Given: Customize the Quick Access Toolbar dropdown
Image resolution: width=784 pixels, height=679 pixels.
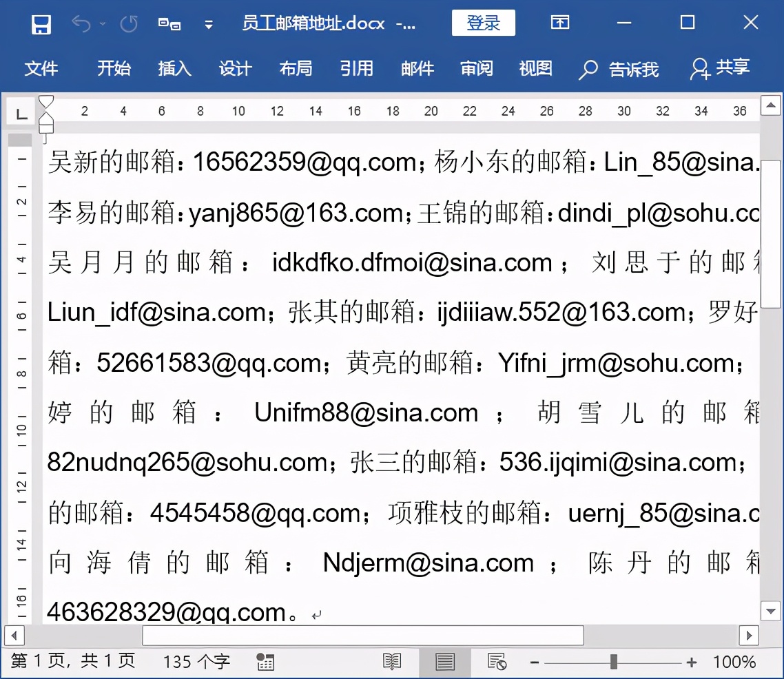Looking at the screenshot, I should pyautogui.click(x=208, y=23).
